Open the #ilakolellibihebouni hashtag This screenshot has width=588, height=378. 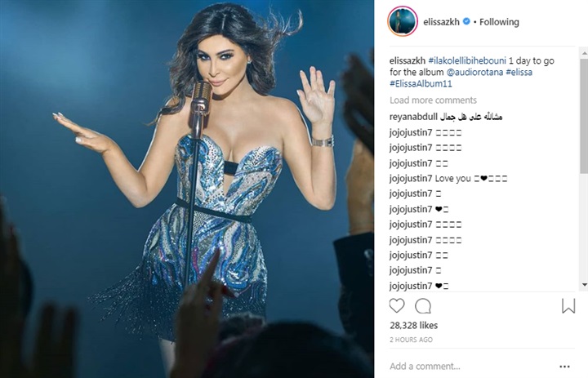coord(467,60)
